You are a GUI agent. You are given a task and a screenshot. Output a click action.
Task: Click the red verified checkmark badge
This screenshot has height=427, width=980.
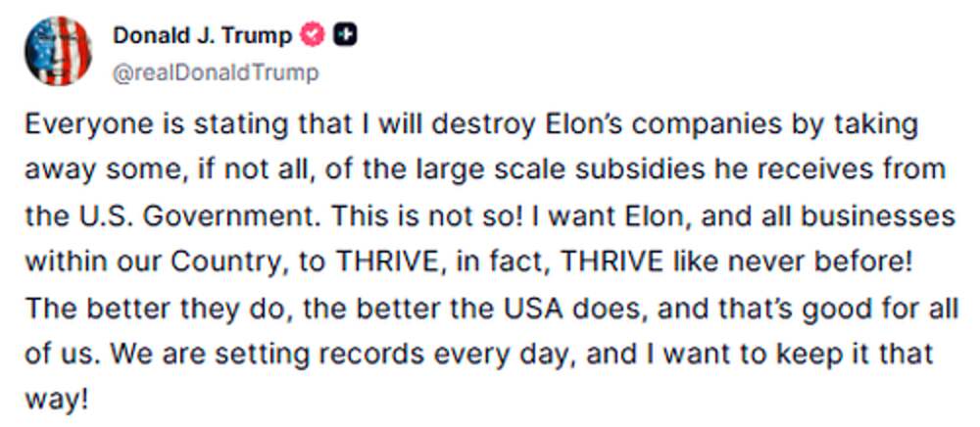pos(314,35)
